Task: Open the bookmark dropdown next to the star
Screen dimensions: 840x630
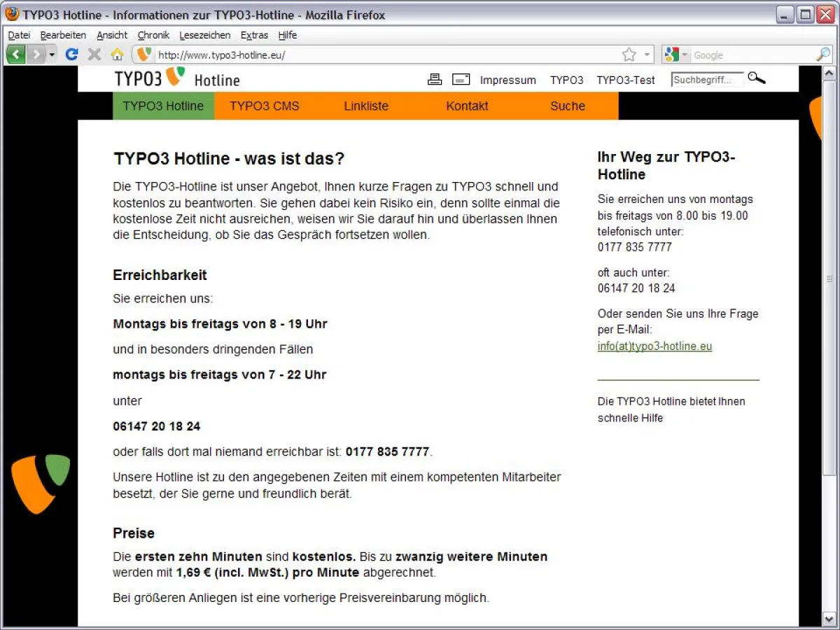Action: pyautogui.click(x=647, y=54)
